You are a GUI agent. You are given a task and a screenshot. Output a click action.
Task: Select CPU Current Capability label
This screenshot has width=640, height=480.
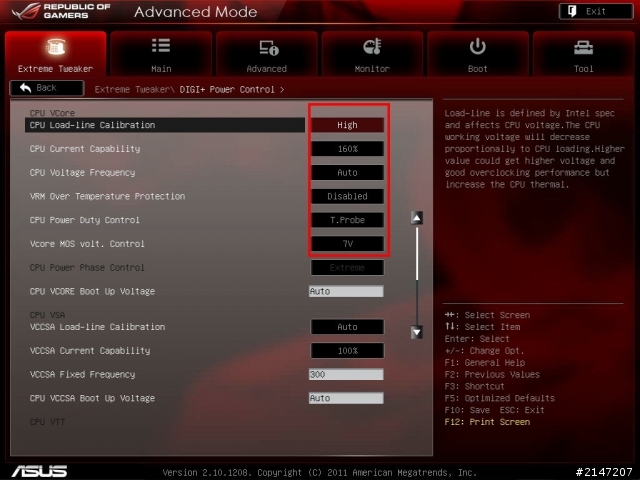(x=85, y=149)
